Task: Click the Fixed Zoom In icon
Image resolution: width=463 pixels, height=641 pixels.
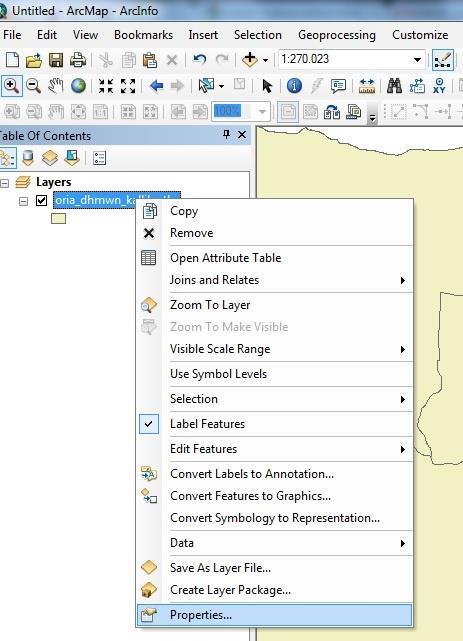Action: pos(106,86)
